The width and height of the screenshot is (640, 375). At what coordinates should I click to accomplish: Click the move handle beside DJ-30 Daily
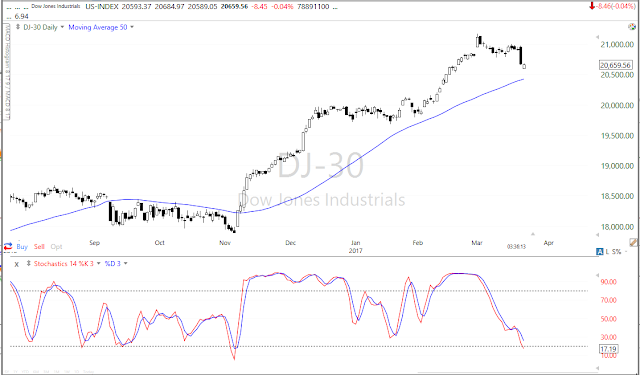point(18,27)
